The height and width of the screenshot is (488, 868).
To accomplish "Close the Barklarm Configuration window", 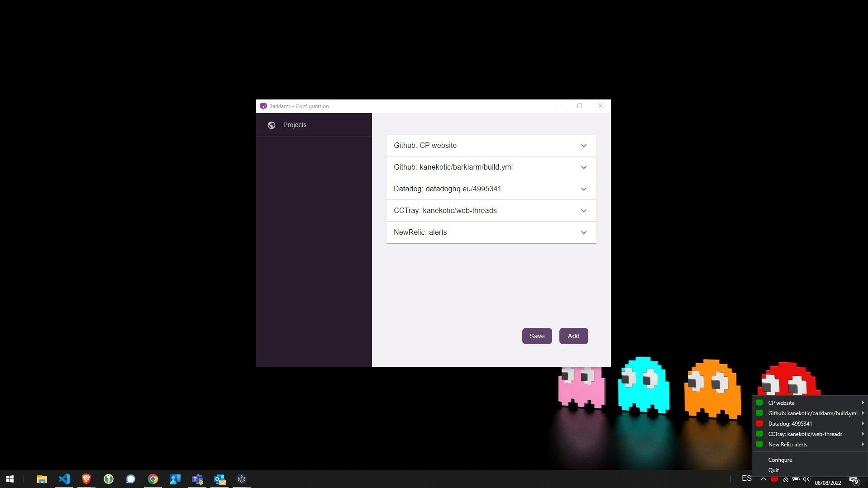I will click(601, 106).
